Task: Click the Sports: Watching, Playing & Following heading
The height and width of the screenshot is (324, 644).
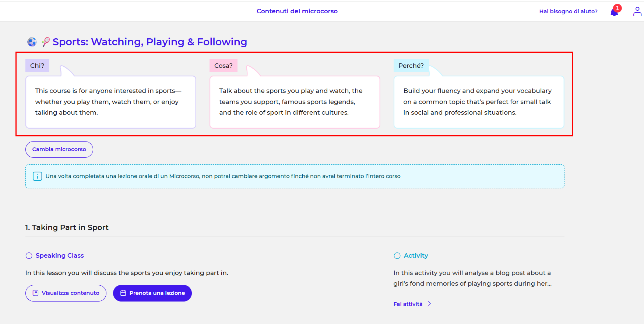Action: click(149, 42)
